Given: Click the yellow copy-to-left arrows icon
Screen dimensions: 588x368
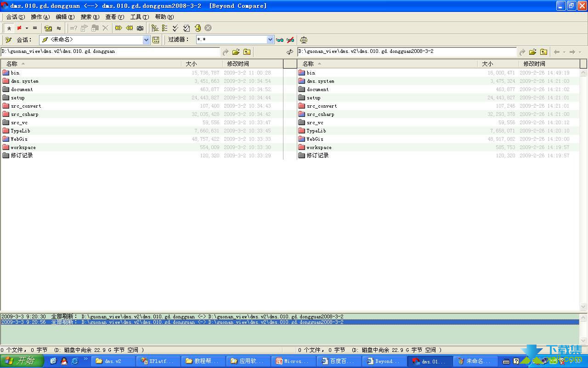Looking at the screenshot, I should coord(130,28).
